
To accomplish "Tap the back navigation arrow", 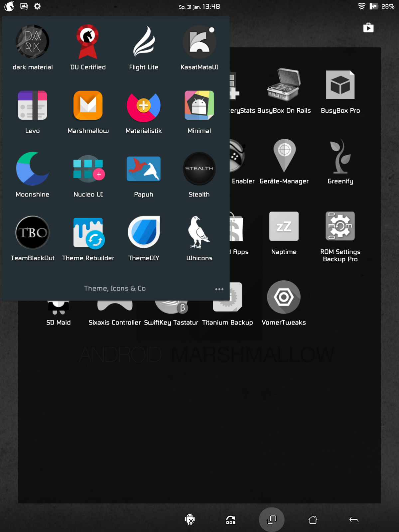I will [354, 520].
